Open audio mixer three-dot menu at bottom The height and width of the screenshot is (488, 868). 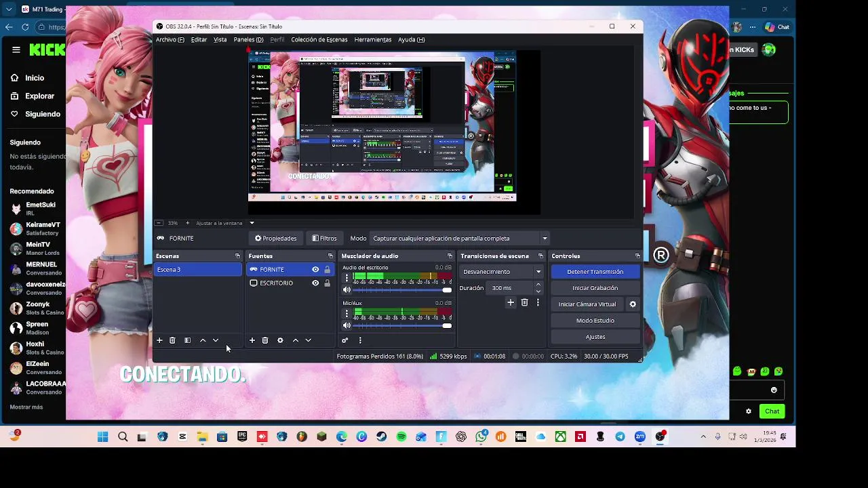(x=360, y=340)
